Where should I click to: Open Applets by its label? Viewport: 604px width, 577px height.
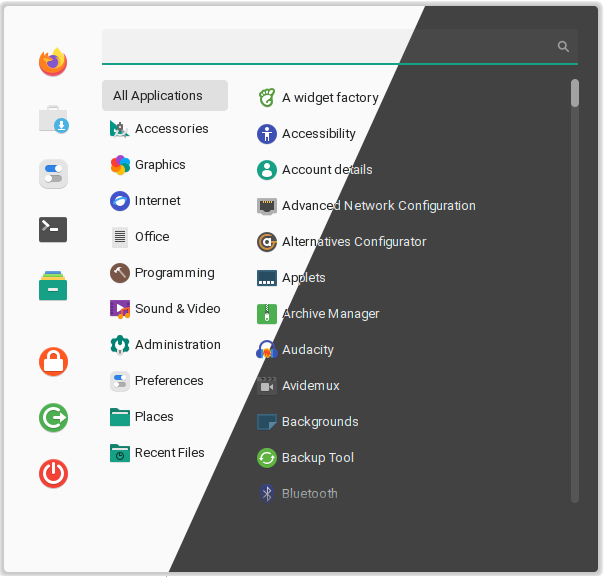(x=304, y=278)
